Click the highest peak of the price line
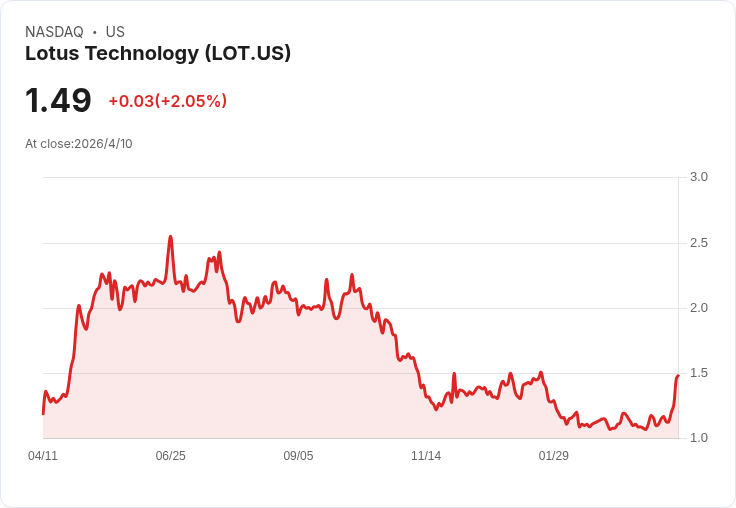736x508 pixels. (171, 237)
